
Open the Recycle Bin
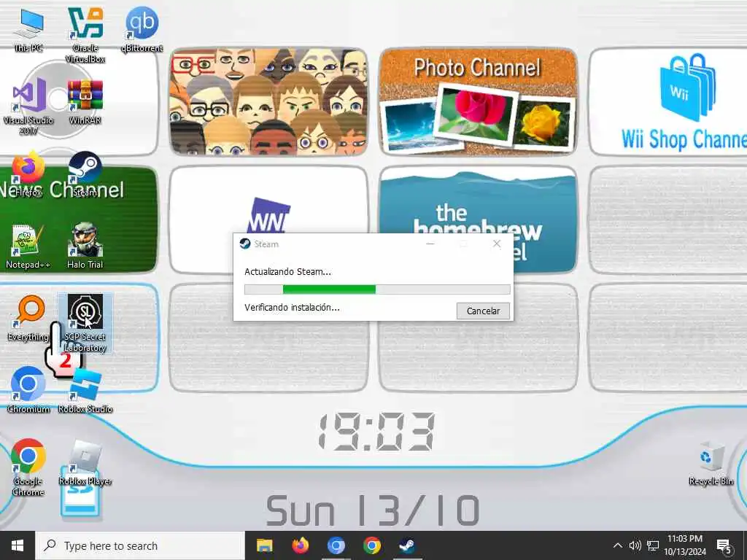click(711, 463)
